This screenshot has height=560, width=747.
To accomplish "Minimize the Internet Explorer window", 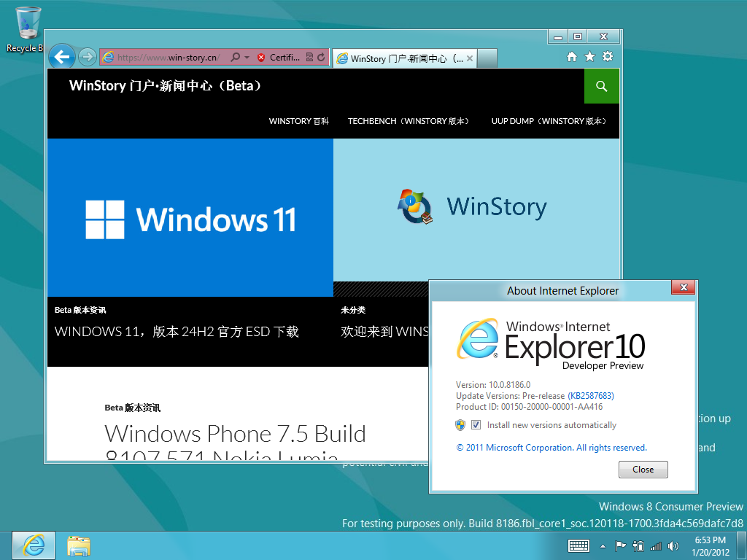I will point(558,36).
